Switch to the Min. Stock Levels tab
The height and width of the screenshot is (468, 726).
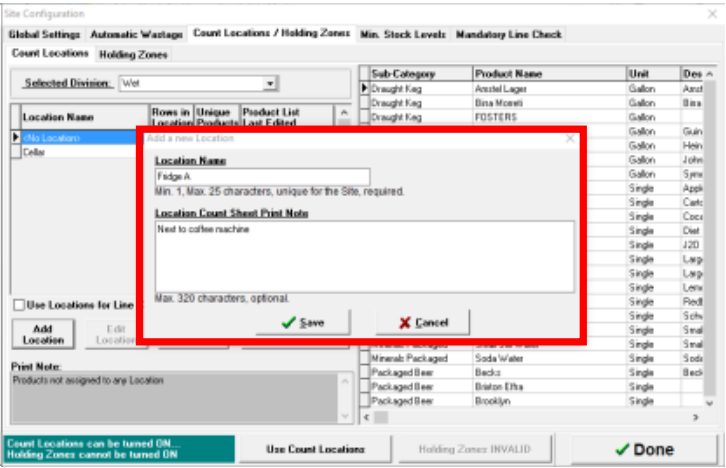click(x=404, y=34)
